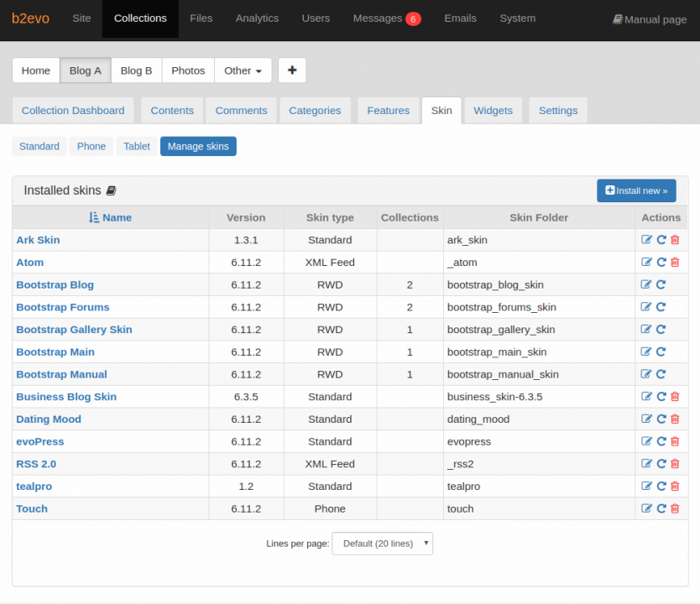700x604 pixels.
Task: Reload the evoPress skin
Action: [661, 441]
